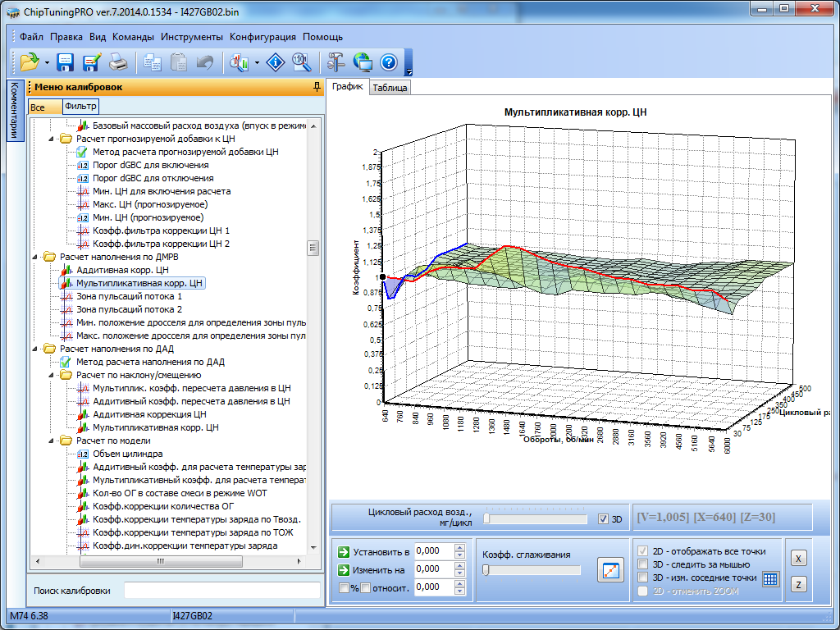Open the dropdown arrow next to Open folder icon
Viewport: 840px width, 630px height.
point(48,62)
